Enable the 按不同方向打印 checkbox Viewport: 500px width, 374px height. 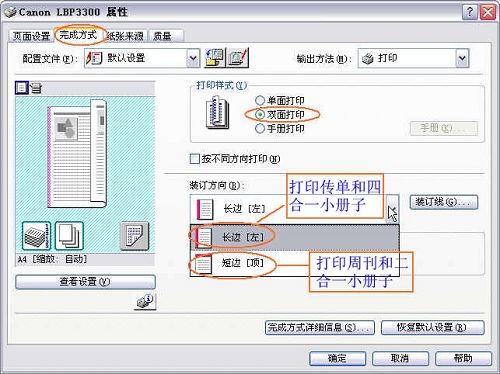194,159
